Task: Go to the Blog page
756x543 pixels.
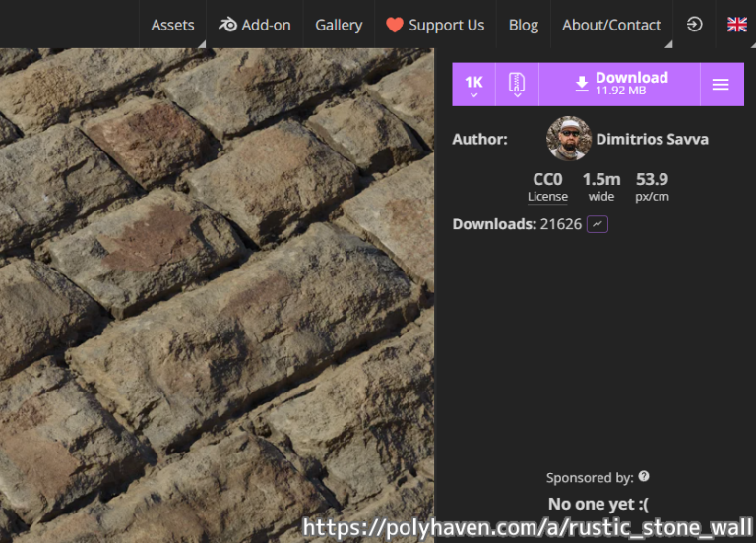Action: pos(524,25)
